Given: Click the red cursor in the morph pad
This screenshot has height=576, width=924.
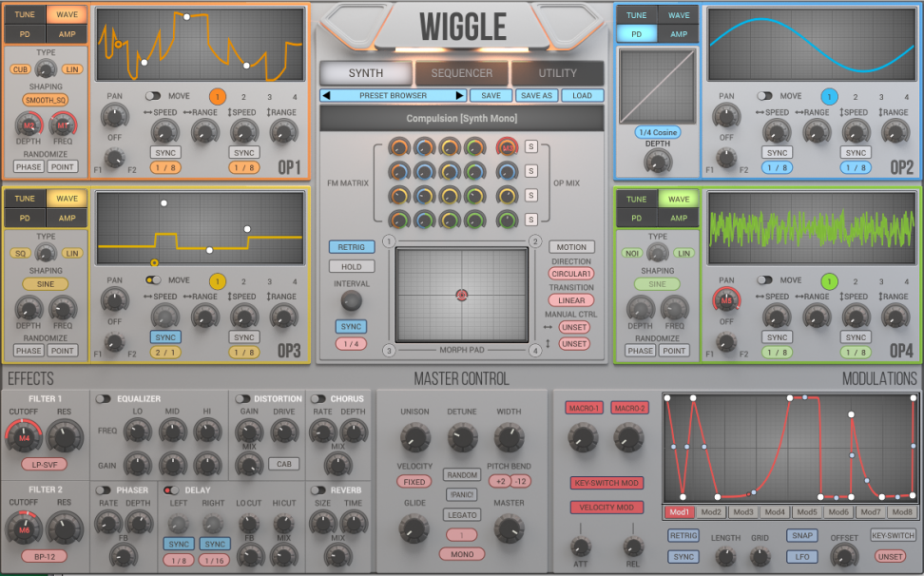Looking at the screenshot, I should [x=461, y=295].
